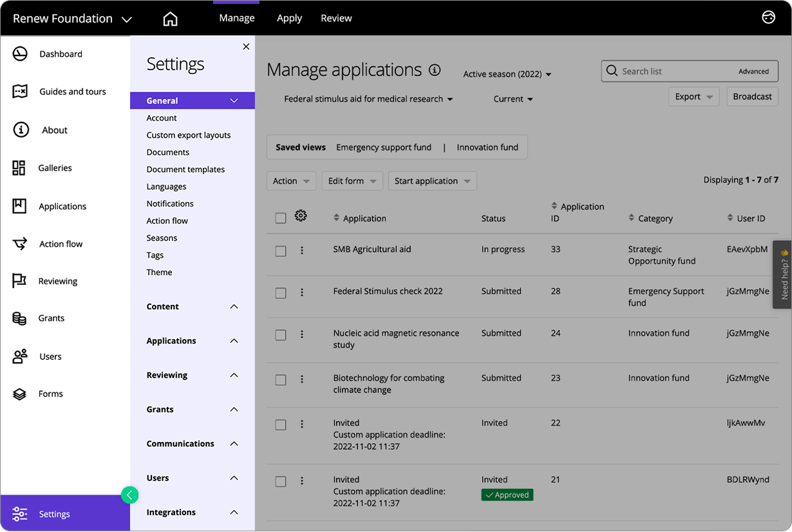Viewport: 792px width, 532px height.
Task: Open the Start application dropdown
Action: (432, 180)
